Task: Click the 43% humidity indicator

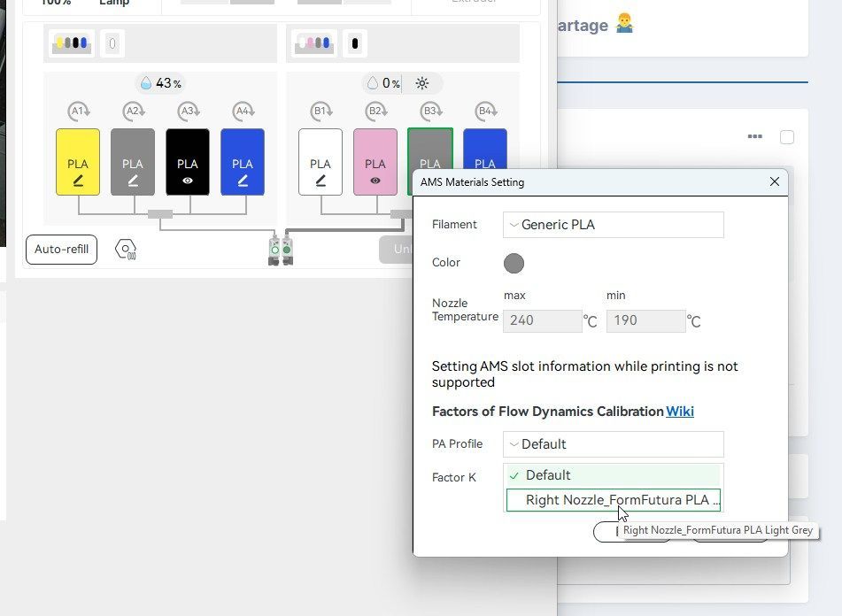Action: tap(160, 83)
